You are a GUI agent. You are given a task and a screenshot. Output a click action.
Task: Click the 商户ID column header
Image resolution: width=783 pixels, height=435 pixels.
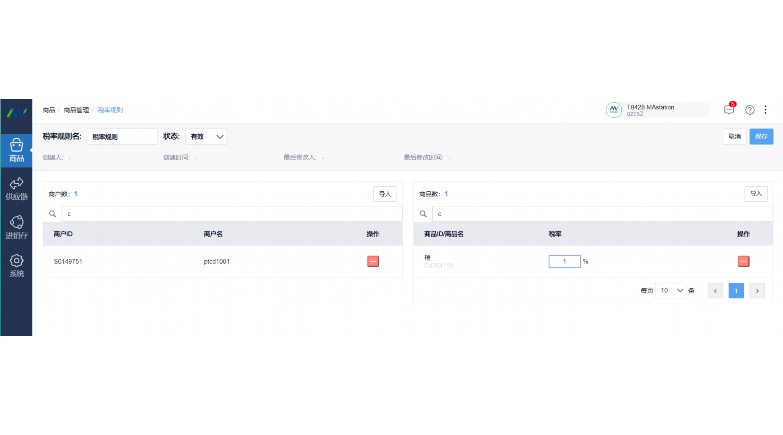click(63, 234)
